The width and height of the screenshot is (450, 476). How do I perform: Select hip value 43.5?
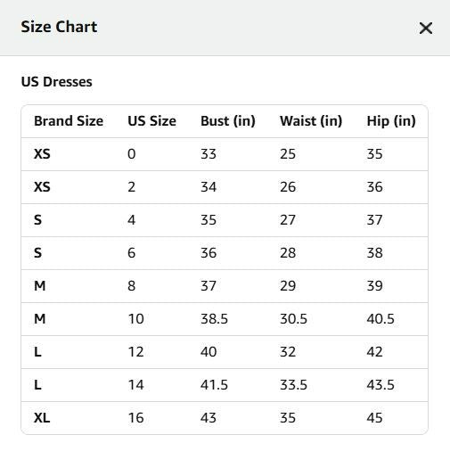point(380,385)
